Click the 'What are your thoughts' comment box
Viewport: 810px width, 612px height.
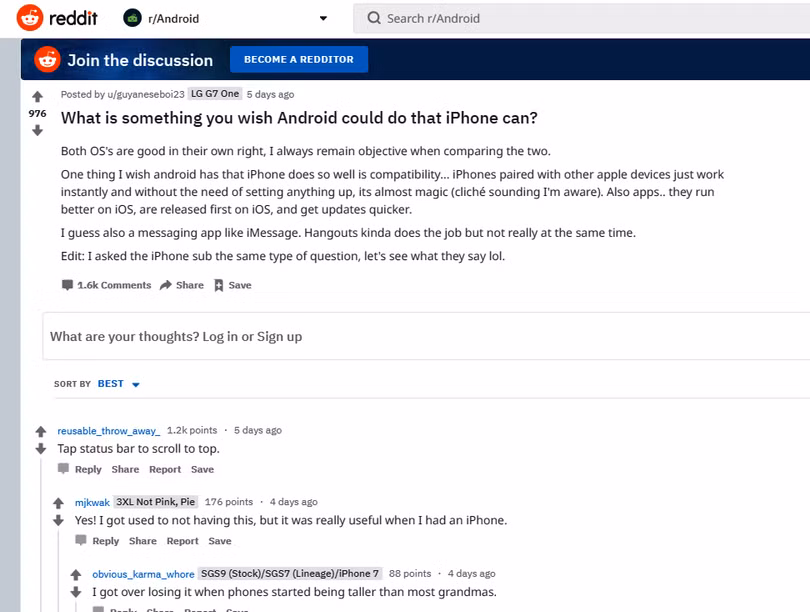[x=425, y=337]
